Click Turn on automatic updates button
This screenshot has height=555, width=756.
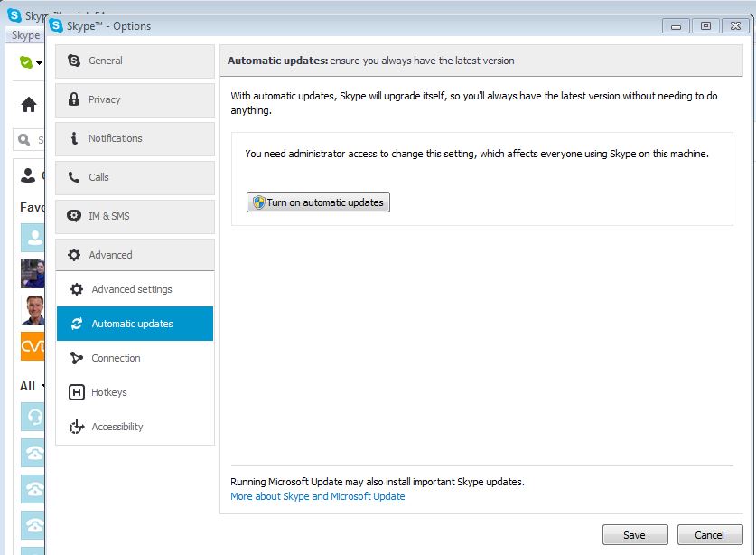pos(318,202)
